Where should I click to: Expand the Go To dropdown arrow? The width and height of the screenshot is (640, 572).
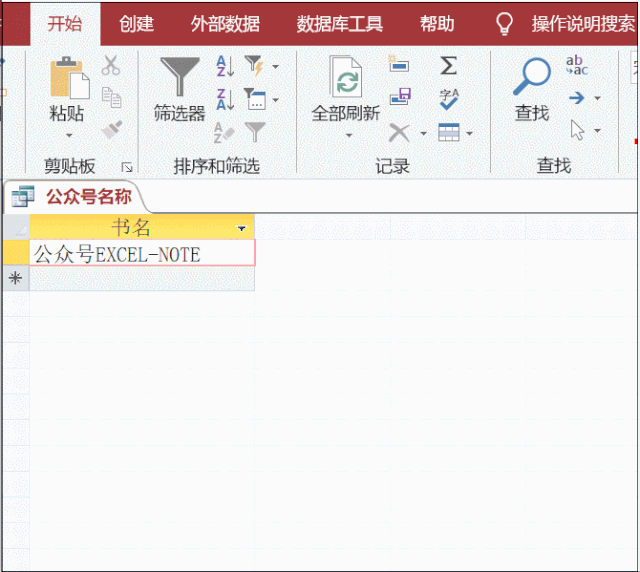(597, 98)
